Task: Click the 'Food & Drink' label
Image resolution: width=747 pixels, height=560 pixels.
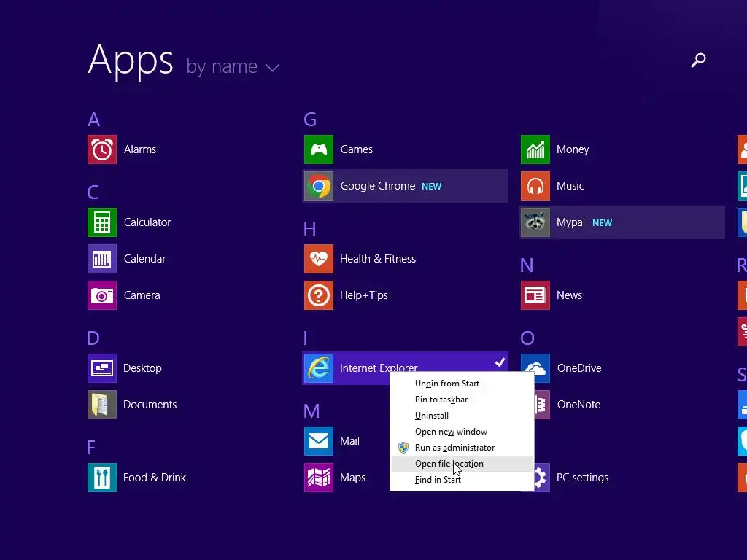Action: click(155, 478)
